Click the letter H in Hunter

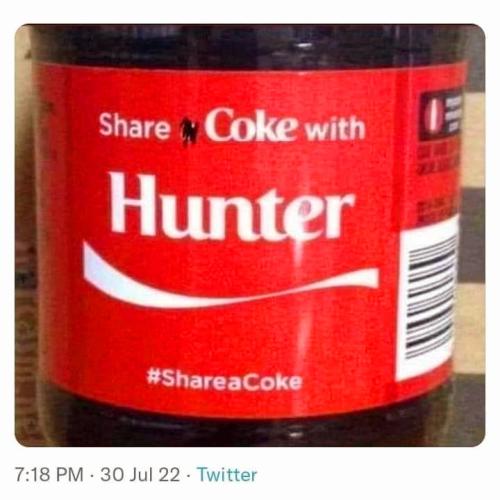(x=133, y=203)
